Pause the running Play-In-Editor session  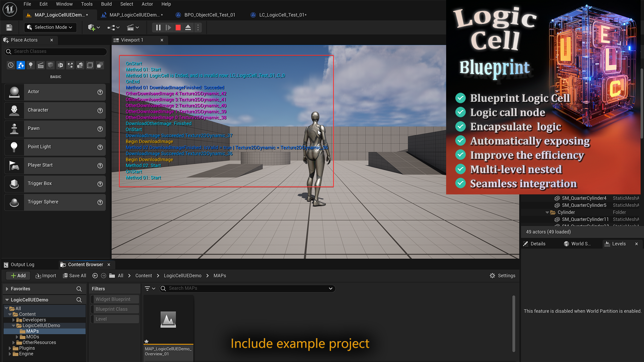(158, 27)
